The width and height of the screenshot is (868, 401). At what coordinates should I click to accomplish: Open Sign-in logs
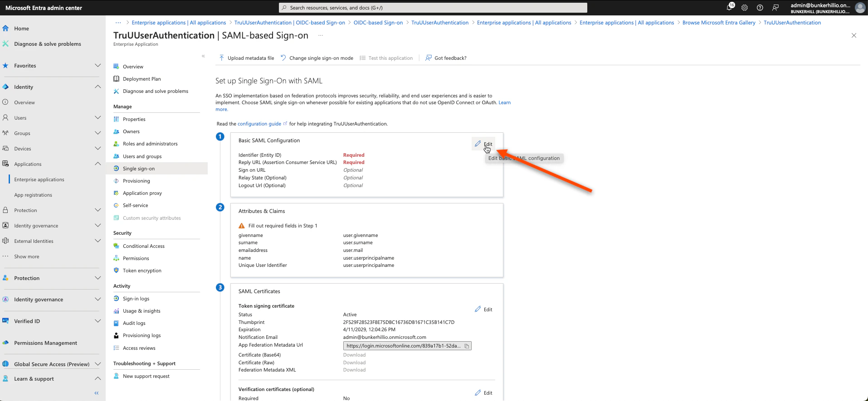tap(136, 299)
